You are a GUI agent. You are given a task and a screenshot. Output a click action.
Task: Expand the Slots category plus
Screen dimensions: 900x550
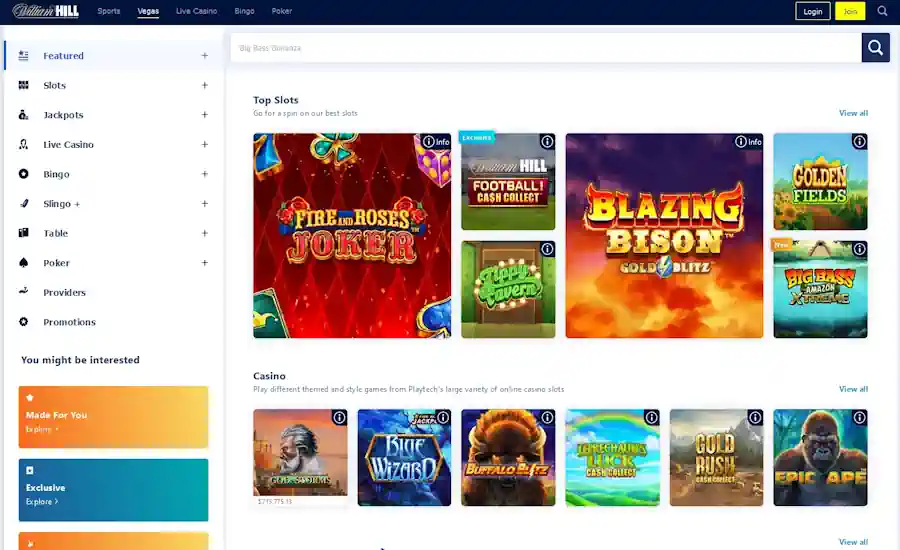204,85
